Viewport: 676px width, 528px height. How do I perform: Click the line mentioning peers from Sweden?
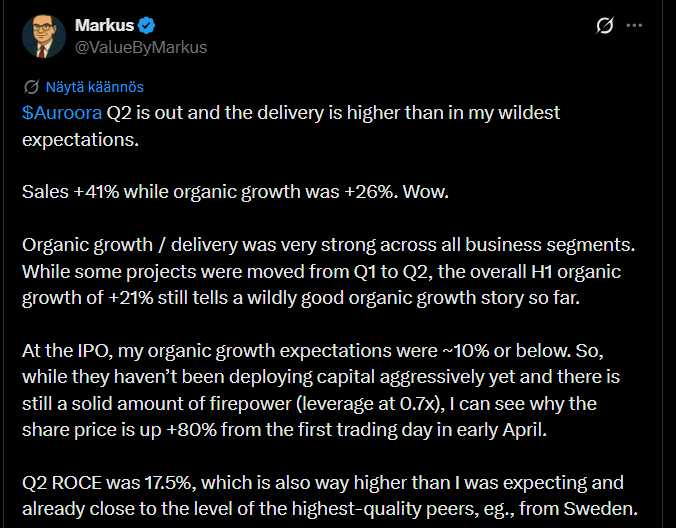click(x=330, y=509)
